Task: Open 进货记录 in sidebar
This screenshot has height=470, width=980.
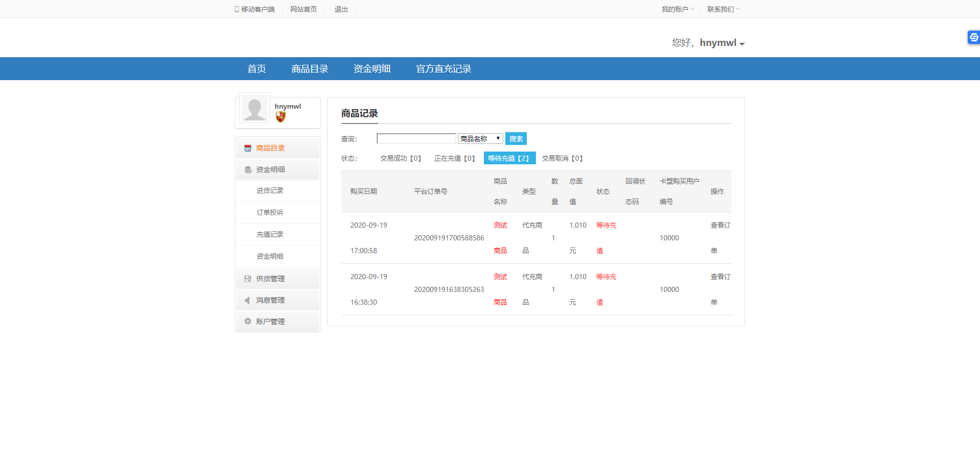Action: point(270,190)
